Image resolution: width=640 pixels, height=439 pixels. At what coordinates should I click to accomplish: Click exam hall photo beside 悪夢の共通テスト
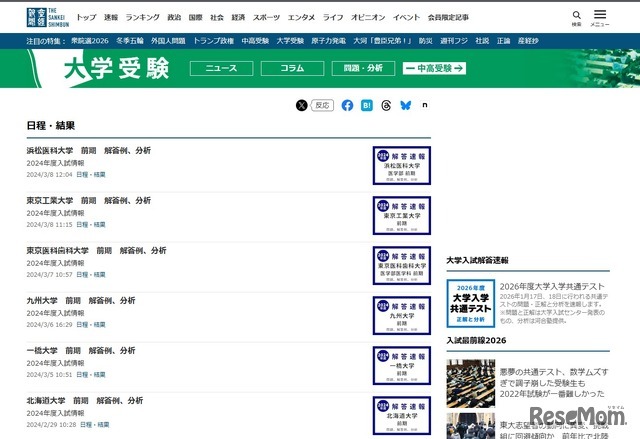471,384
